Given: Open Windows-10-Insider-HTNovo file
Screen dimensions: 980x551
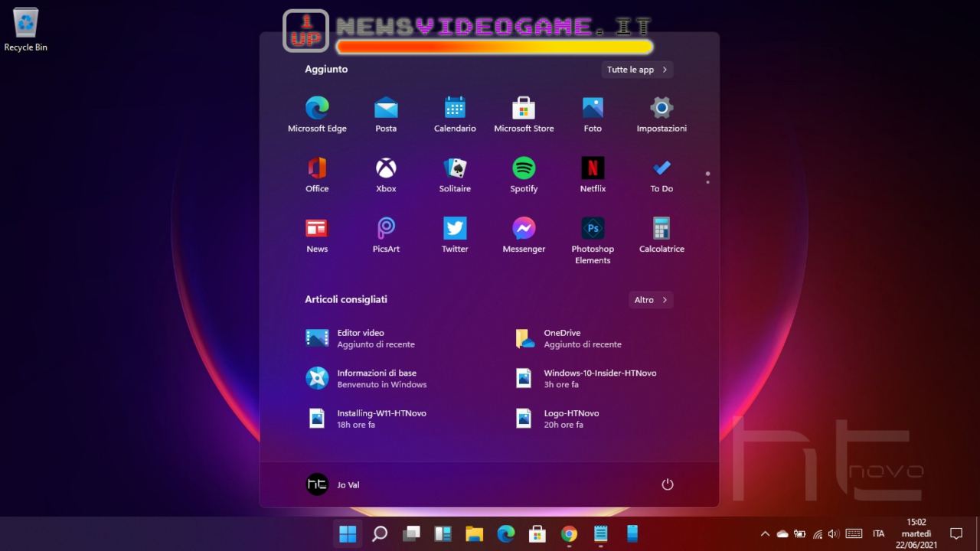Looking at the screenshot, I should (x=586, y=379).
